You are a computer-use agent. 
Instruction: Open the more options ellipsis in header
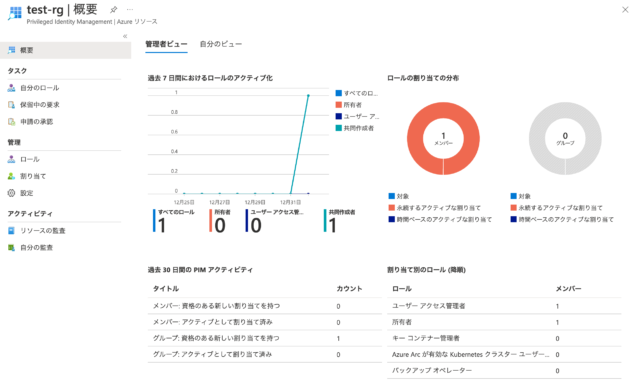point(130,9)
